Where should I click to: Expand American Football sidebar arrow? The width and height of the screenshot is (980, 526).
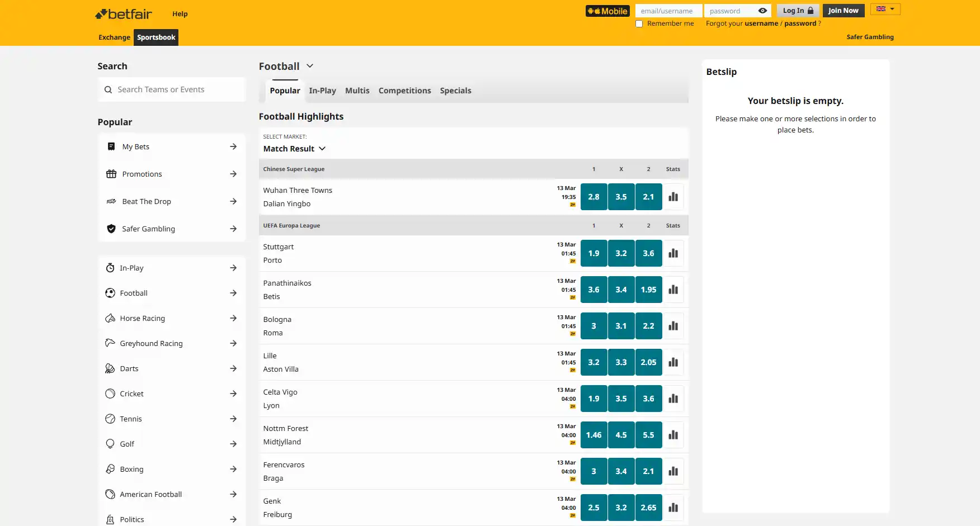click(233, 494)
